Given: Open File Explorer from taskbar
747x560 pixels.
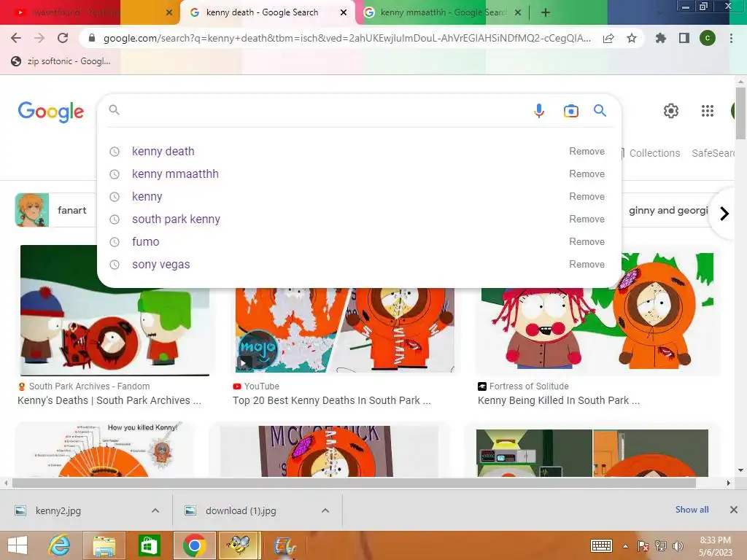Looking at the screenshot, I should click(x=104, y=545).
